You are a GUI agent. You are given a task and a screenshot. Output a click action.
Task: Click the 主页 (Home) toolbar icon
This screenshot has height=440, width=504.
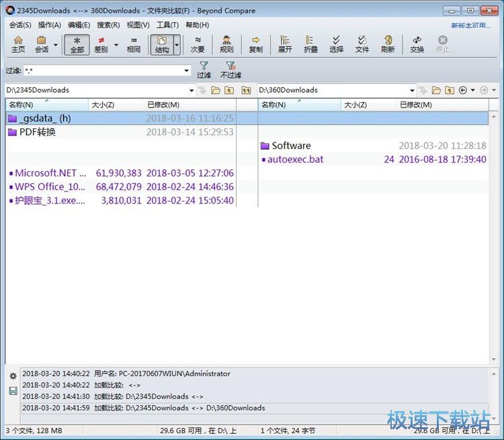18,44
